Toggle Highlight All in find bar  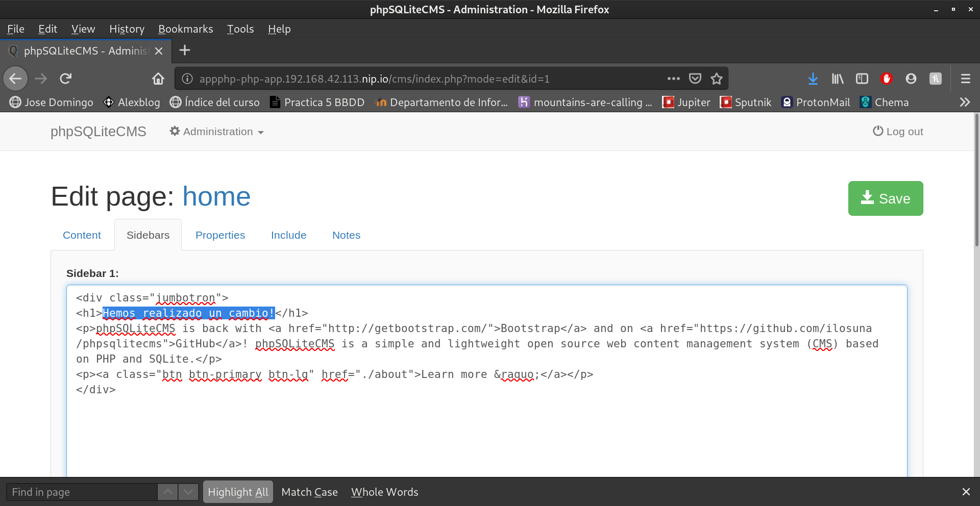point(238,492)
